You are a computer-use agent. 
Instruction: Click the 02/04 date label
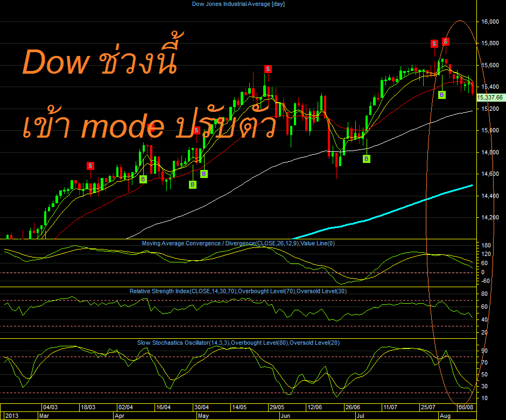point(125,407)
